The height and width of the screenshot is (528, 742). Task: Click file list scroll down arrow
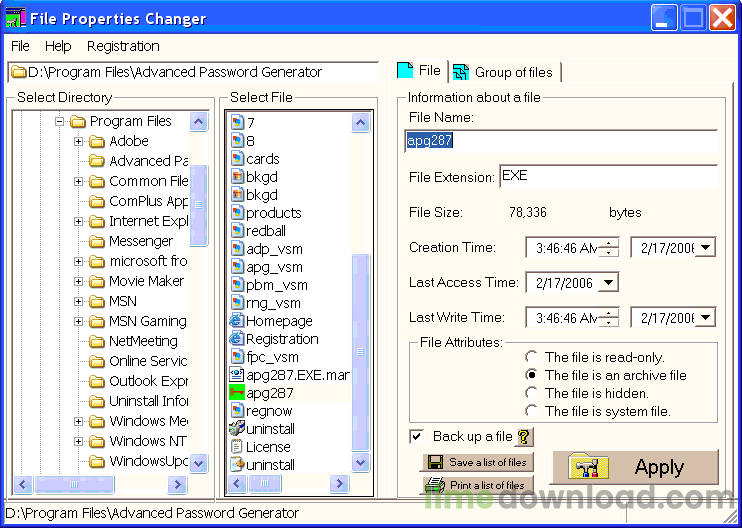361,463
